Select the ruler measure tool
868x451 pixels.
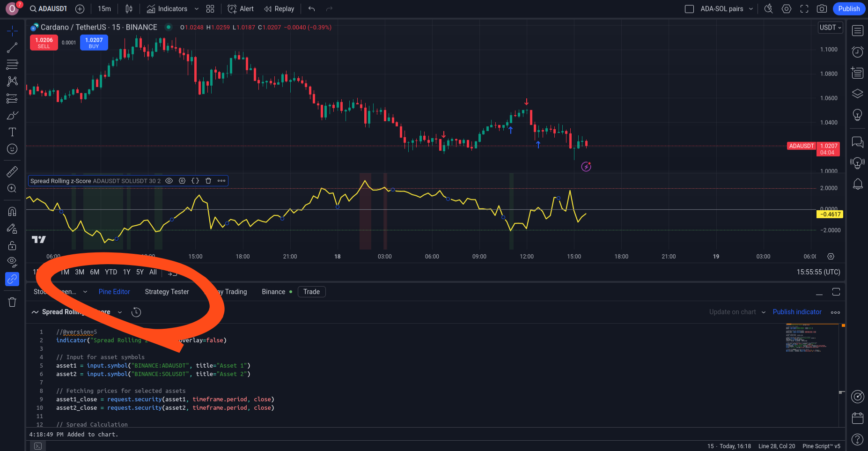(12, 172)
